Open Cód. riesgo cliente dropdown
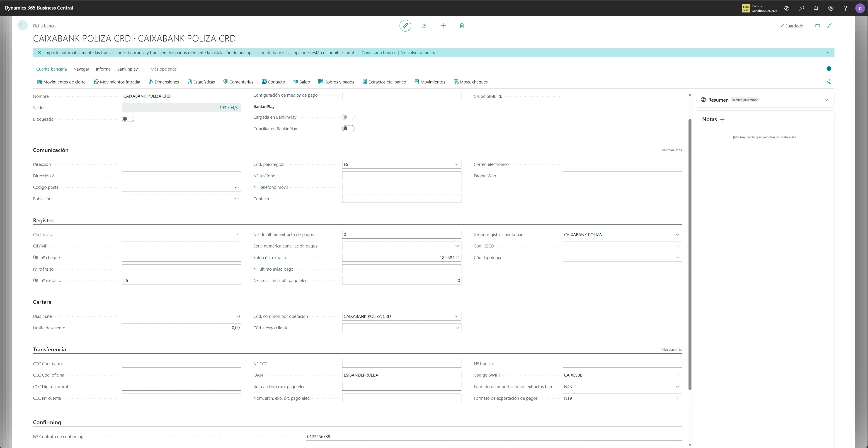Screen dimensions: 868x448 [x=457, y=328]
